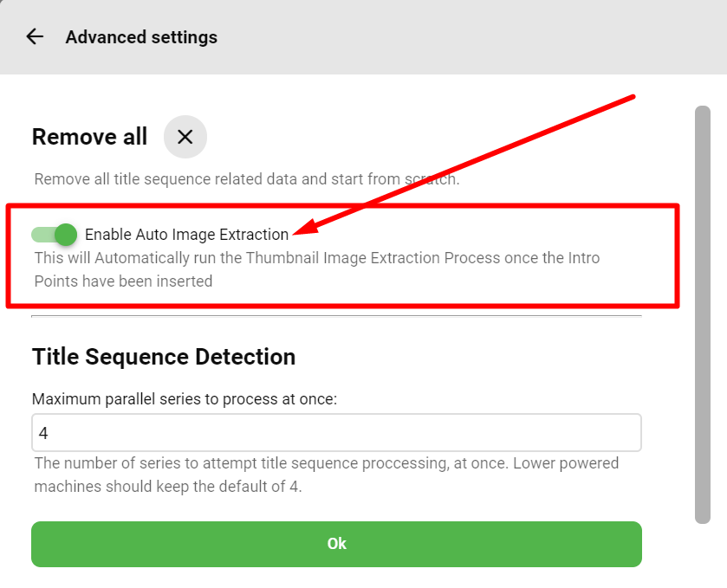Click the "Points have been inserted" text line
Image resolution: width=727 pixels, height=588 pixels.
(123, 281)
